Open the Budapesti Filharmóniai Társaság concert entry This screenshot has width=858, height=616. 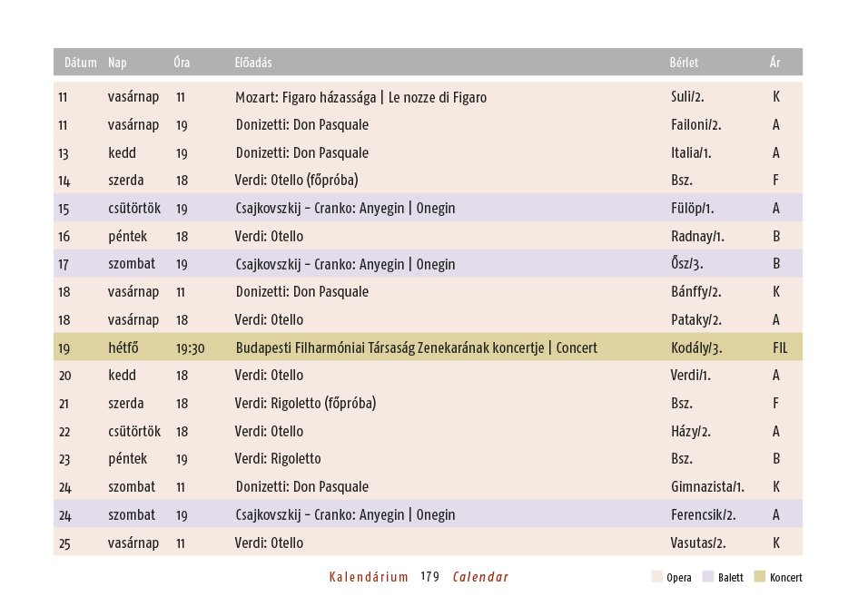coord(416,347)
